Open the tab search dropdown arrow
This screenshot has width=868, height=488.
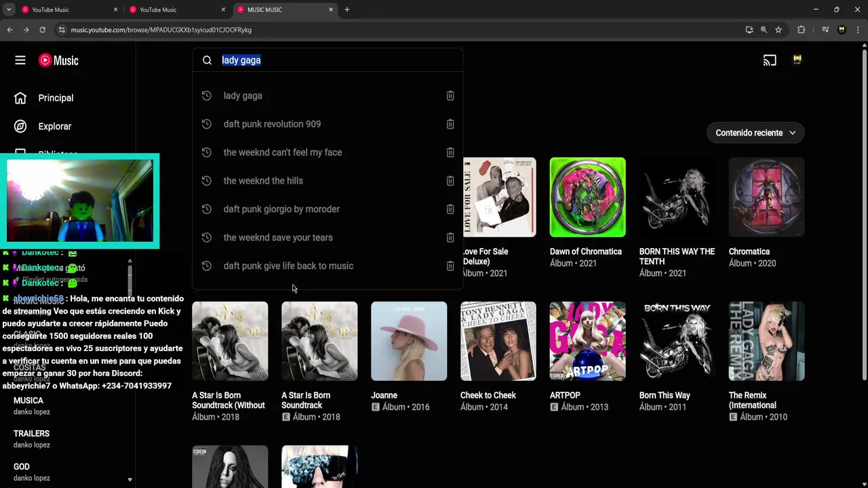tap(9, 9)
